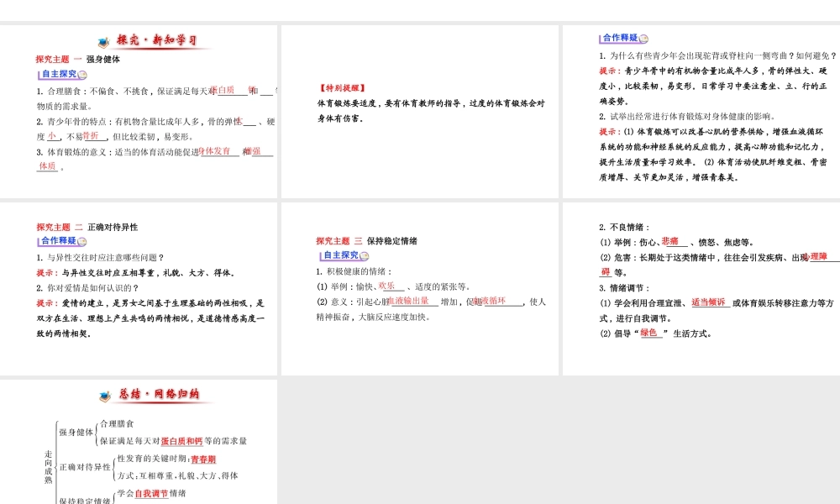
Task: Click the 探究·新知学习 title
Action: 157,40
